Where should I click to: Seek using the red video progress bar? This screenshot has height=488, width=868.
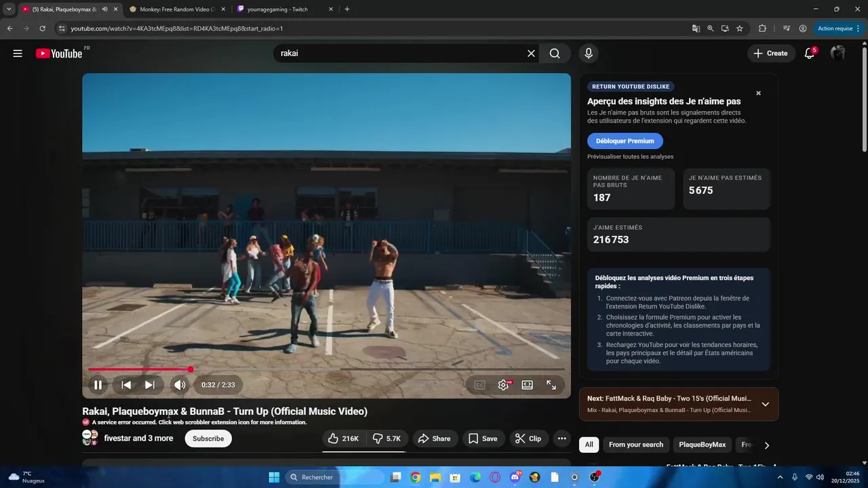(x=326, y=369)
